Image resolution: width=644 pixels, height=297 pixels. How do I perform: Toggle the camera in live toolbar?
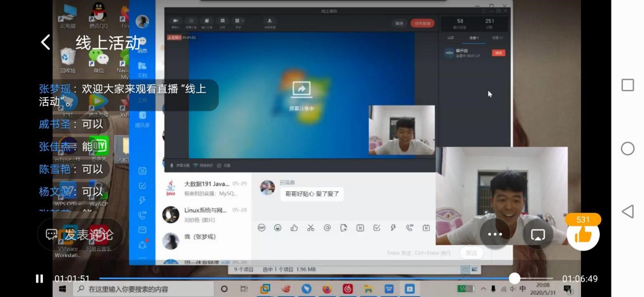[x=176, y=21]
